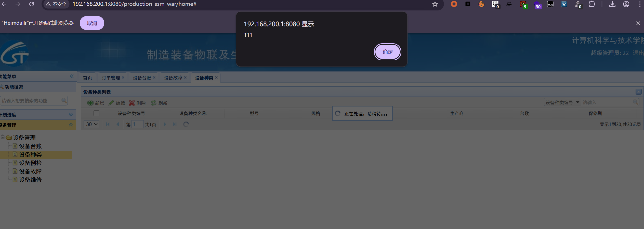Click the 编辑 pencil edit icon
Viewport: 644px width, 229px height.
coord(111,103)
